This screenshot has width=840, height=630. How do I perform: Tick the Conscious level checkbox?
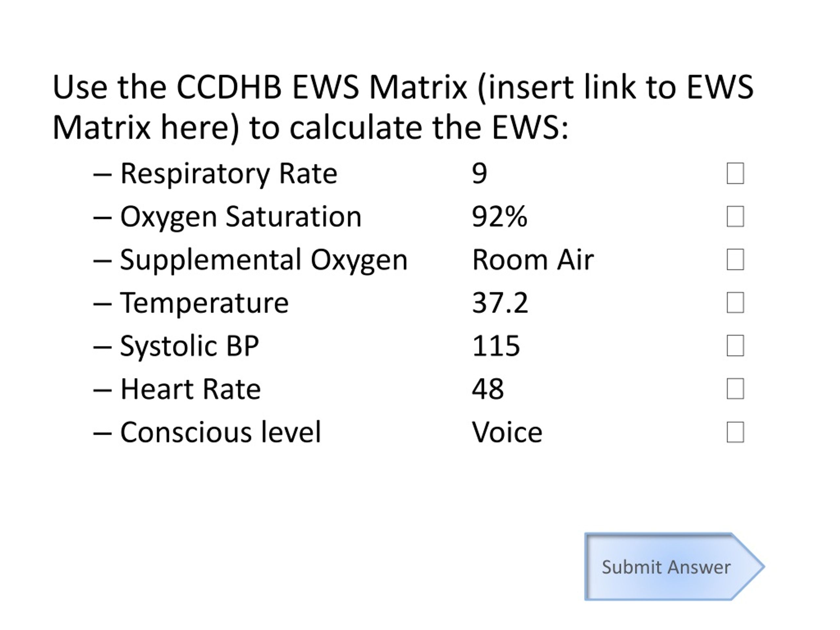coord(735,432)
